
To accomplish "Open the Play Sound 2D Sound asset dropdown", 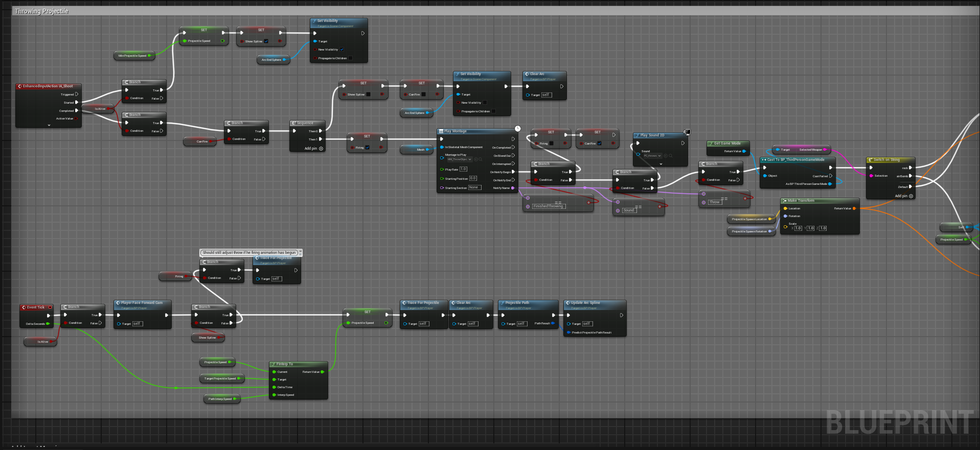I will pyautogui.click(x=652, y=156).
